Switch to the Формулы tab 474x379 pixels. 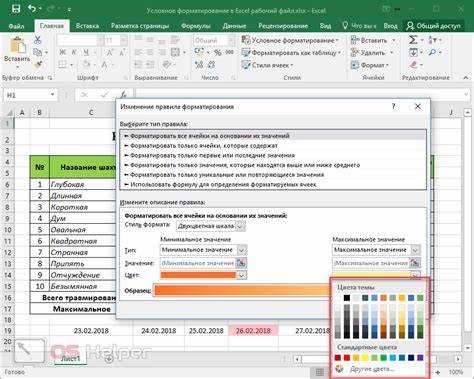click(x=196, y=26)
